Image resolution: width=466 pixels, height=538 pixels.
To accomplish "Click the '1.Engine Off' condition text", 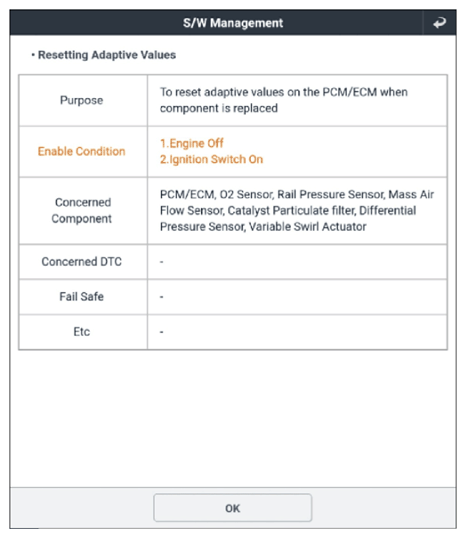I will tap(192, 143).
